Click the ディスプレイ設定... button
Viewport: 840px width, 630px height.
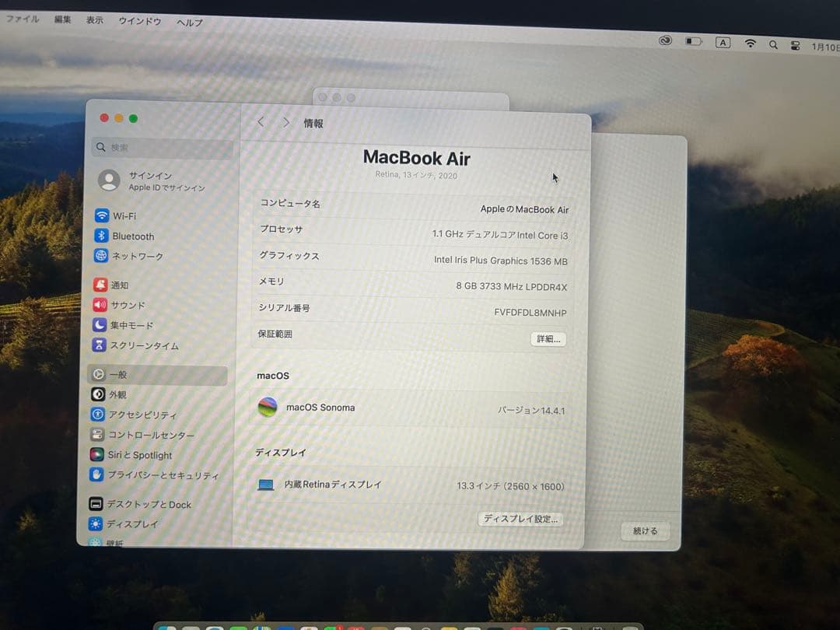[x=520, y=519]
